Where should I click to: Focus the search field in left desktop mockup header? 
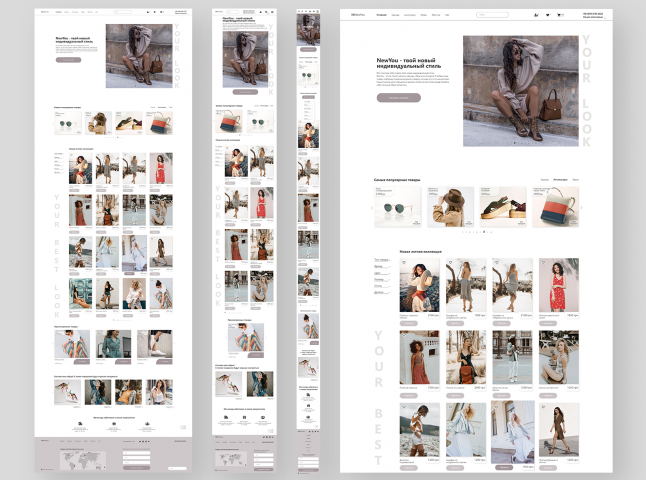click(x=123, y=12)
